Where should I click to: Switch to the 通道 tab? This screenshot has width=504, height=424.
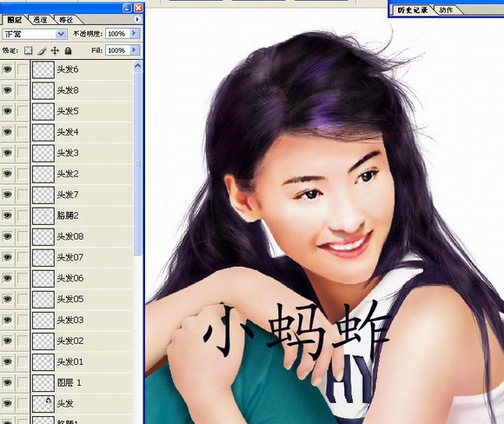point(40,20)
